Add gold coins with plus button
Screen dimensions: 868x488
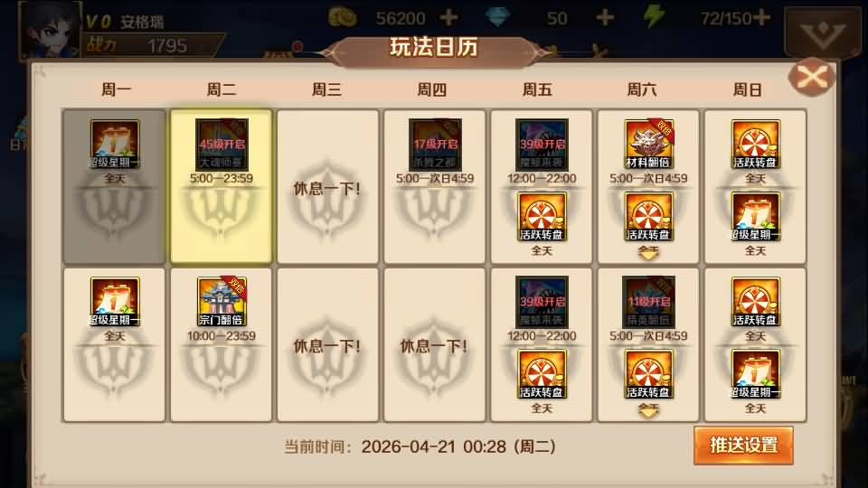pyautogui.click(x=448, y=18)
